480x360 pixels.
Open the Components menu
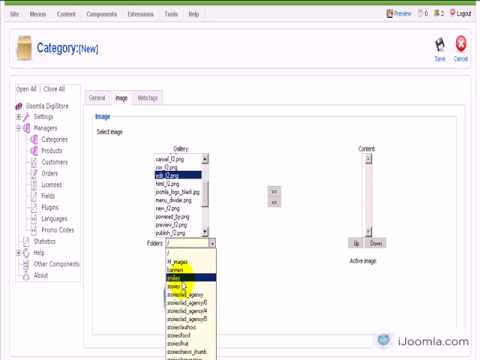(102, 14)
